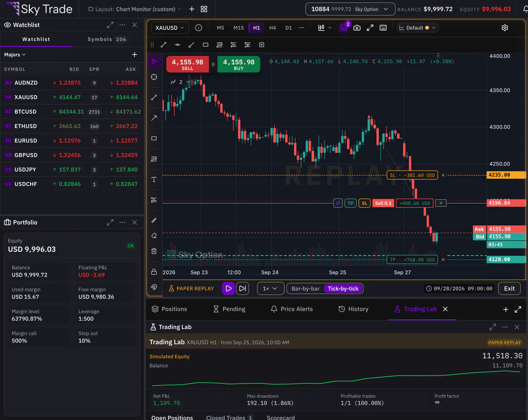Select the ruler measure tool
The height and width of the screenshot is (420, 528).
154,220
